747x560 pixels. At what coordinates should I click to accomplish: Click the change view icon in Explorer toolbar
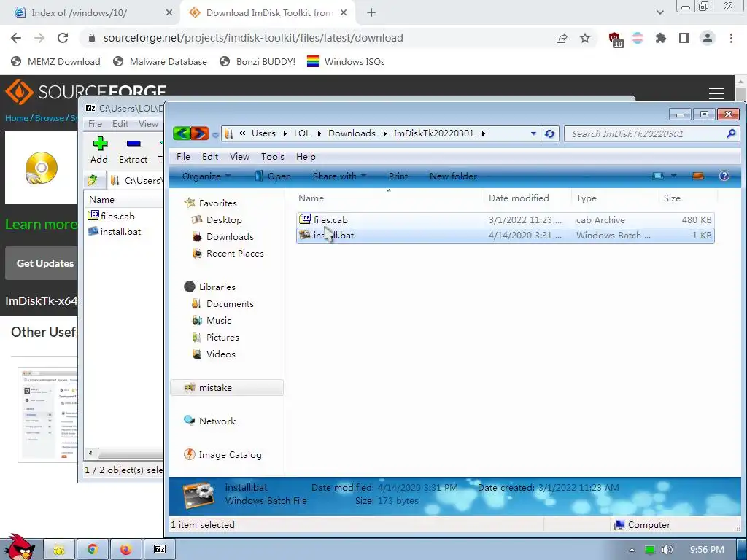(x=658, y=176)
